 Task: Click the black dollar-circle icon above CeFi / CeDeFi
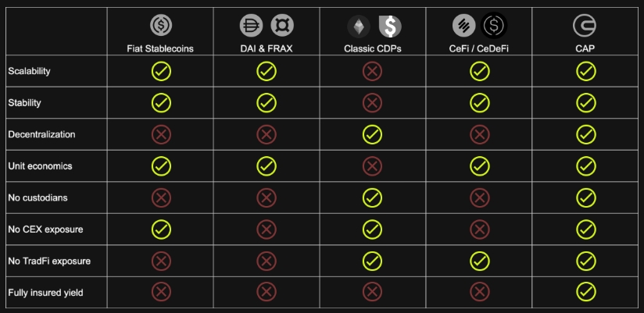[x=494, y=25]
